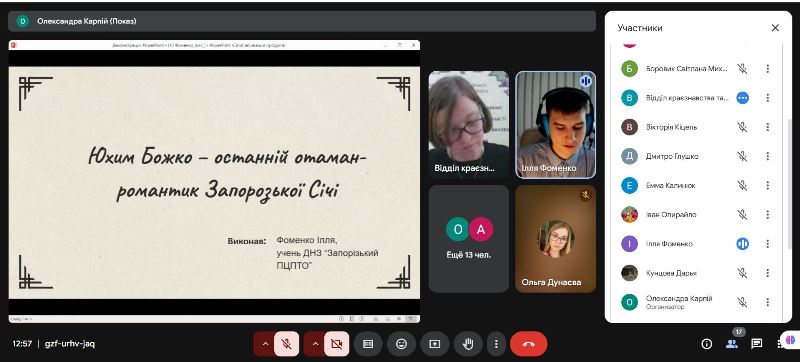Click muted mic icon for Кунцова Дарья
This screenshot has height=362, width=800.
coord(742,273)
